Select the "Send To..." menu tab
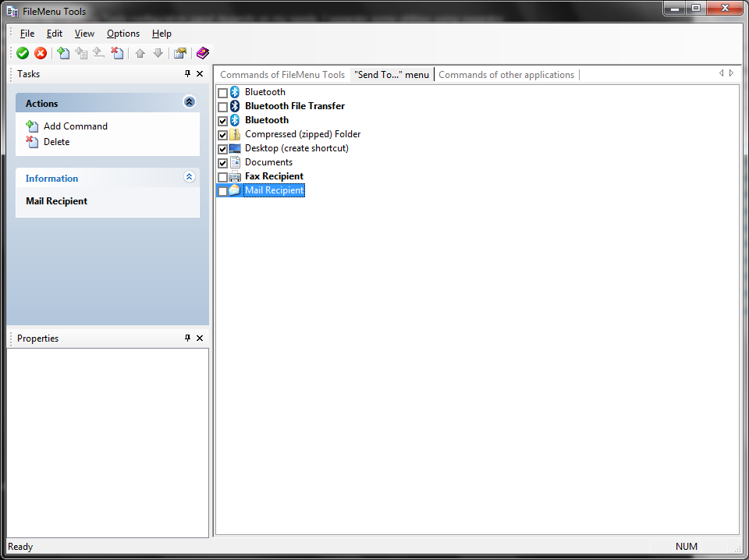 tap(392, 74)
